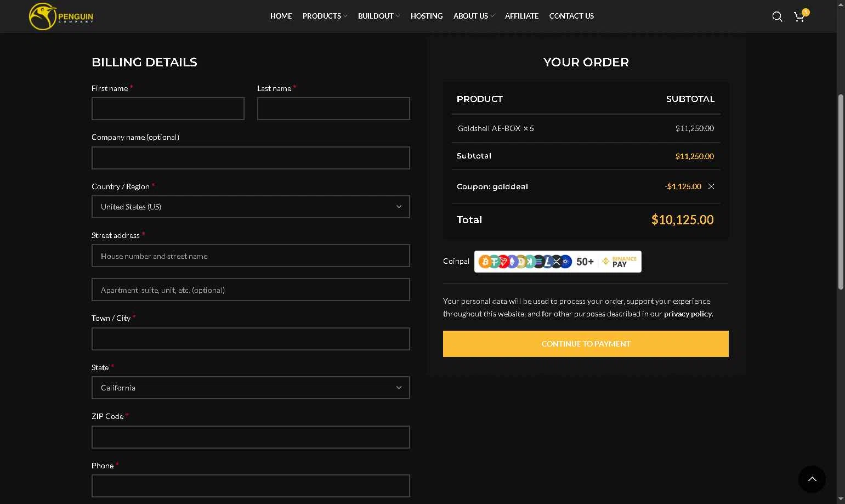Viewport: 845px width, 504px height.
Task: Click the Billing Details heading
Action: (x=144, y=63)
